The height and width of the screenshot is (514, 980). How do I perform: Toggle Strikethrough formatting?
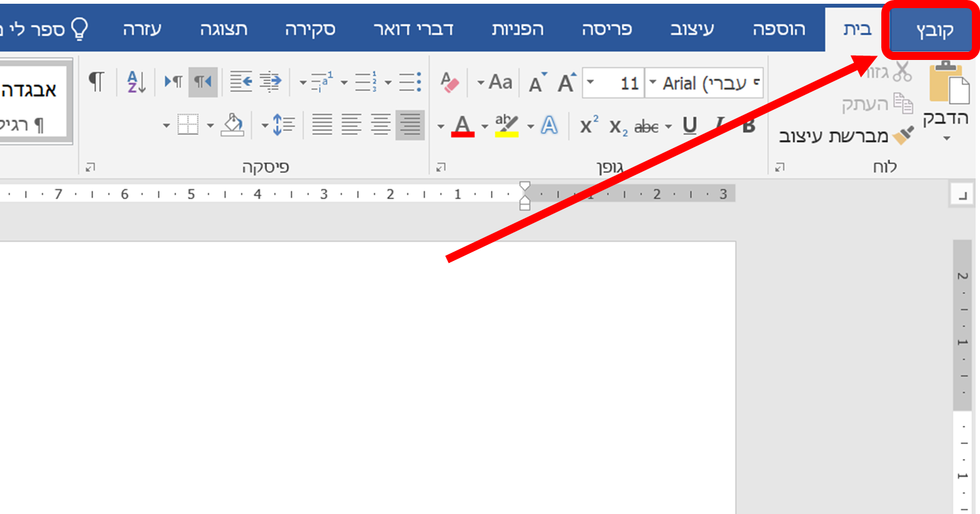coord(646,127)
